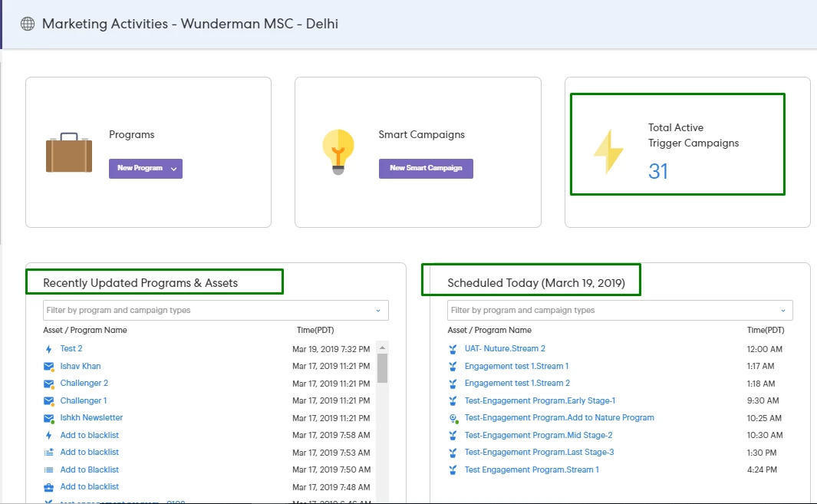Open the Ishkh Newsletter link

[x=91, y=417]
